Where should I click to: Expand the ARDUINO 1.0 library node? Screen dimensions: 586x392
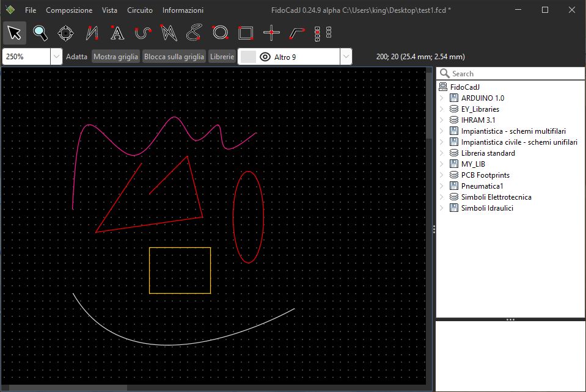[442, 98]
